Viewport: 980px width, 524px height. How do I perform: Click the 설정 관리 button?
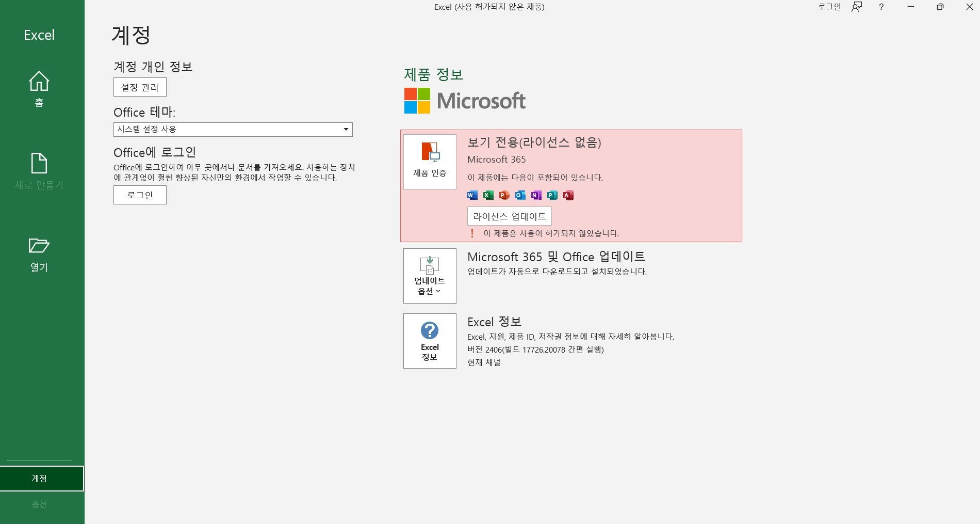point(140,87)
